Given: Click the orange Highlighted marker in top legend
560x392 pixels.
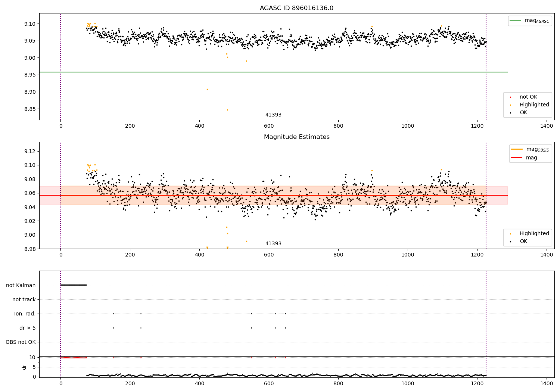Looking at the screenshot, I should pyautogui.click(x=511, y=105).
